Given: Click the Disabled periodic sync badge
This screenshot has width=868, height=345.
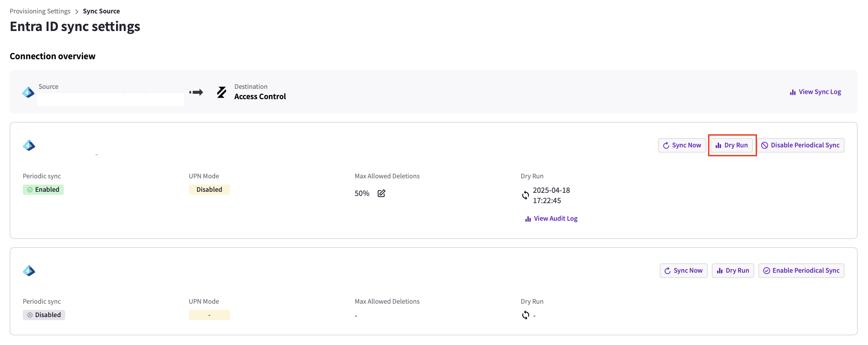Looking at the screenshot, I should pos(44,315).
